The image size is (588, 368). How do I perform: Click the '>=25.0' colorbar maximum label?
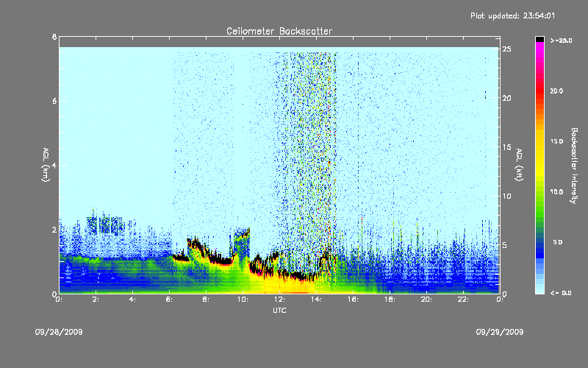click(561, 40)
